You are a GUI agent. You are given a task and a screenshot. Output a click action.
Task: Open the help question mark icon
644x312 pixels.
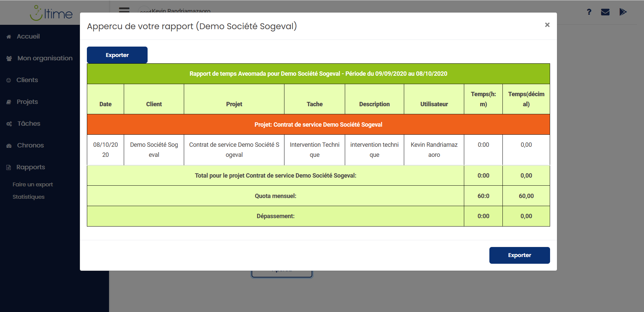coord(589,12)
